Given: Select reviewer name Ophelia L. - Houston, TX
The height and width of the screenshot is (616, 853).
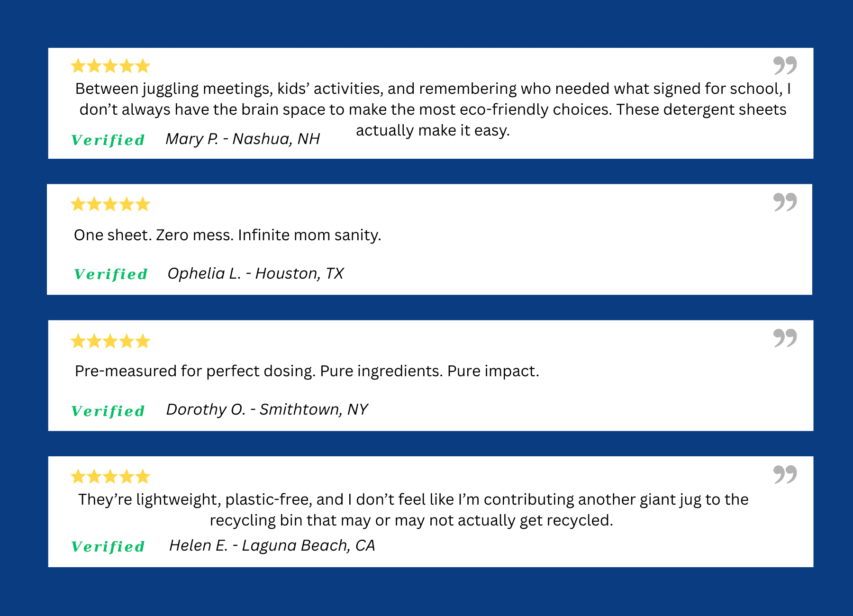Looking at the screenshot, I should click(255, 273).
